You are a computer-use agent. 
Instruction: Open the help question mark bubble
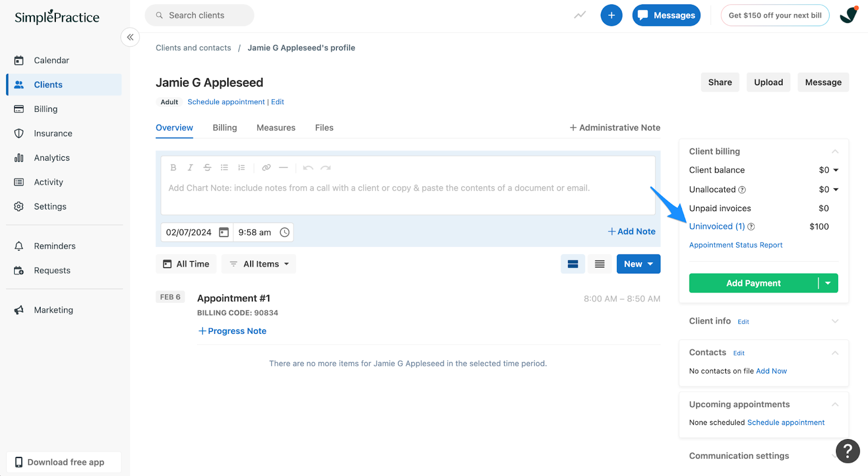tap(848, 451)
